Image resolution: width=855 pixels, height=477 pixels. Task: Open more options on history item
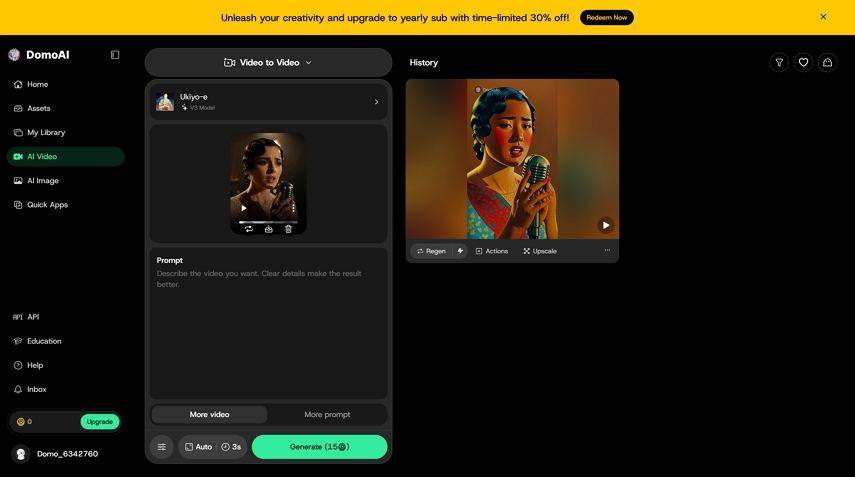point(607,250)
